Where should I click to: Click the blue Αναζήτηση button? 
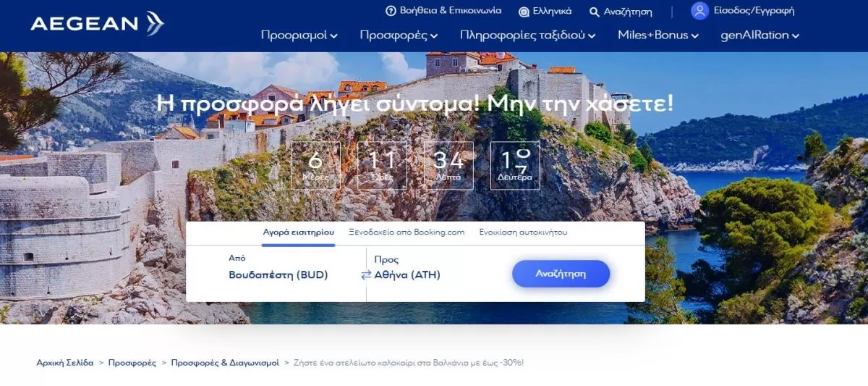pos(561,274)
